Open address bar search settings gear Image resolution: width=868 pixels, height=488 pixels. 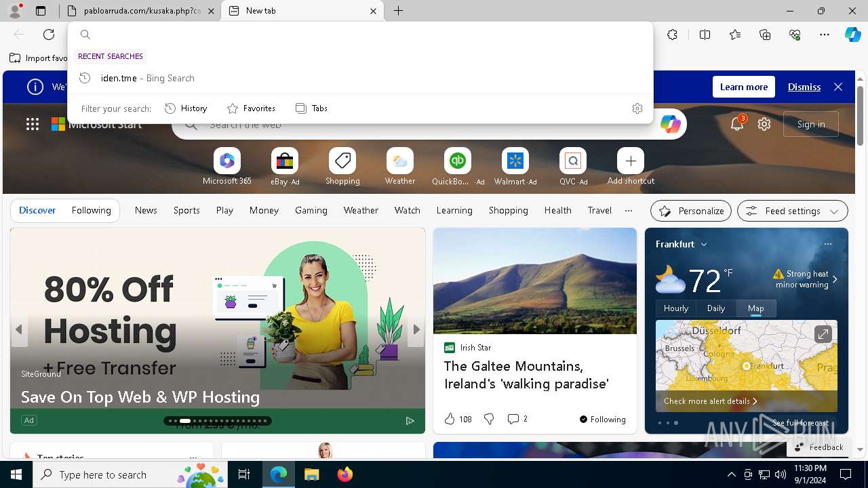tap(637, 108)
